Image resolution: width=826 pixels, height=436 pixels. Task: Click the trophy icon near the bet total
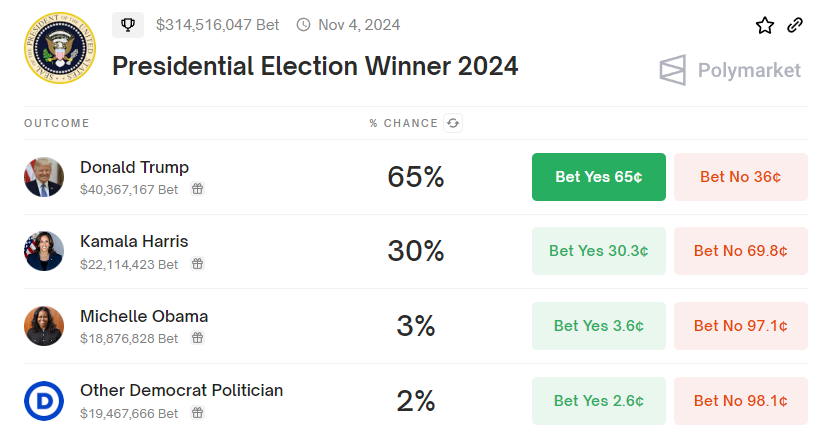click(128, 24)
